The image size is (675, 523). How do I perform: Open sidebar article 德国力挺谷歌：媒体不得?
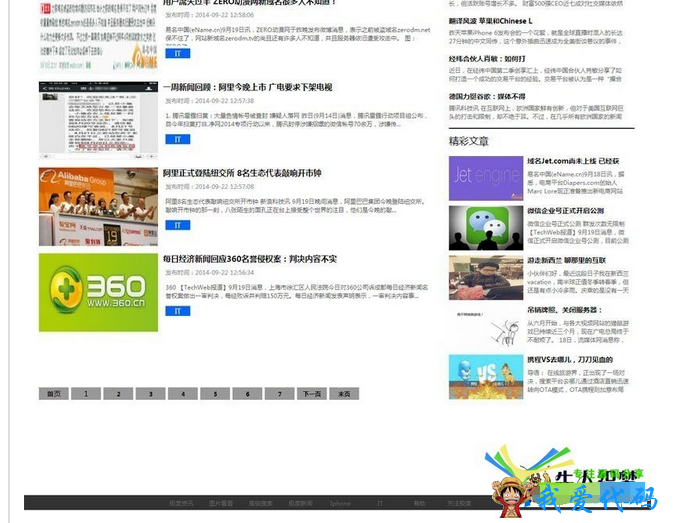tap(487, 96)
